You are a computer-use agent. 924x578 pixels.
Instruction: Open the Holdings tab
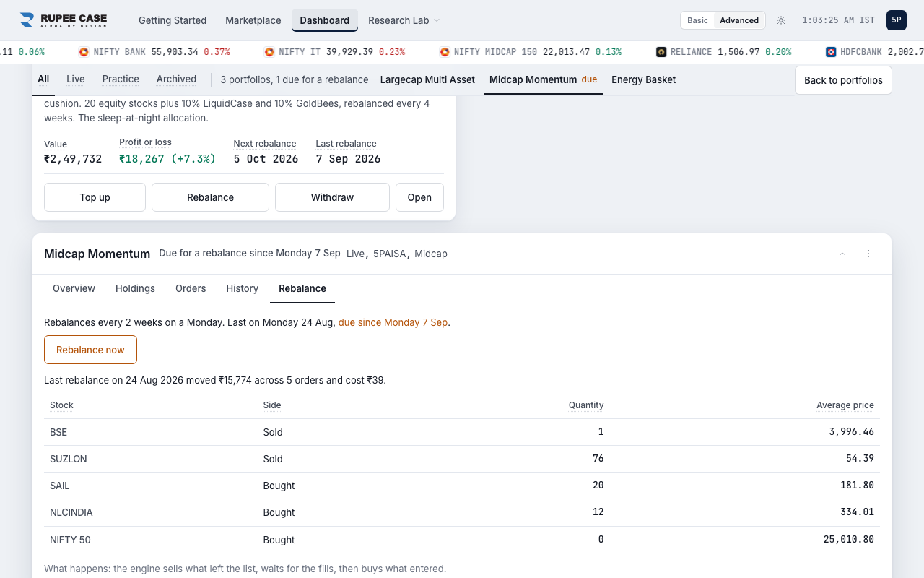[x=135, y=288]
